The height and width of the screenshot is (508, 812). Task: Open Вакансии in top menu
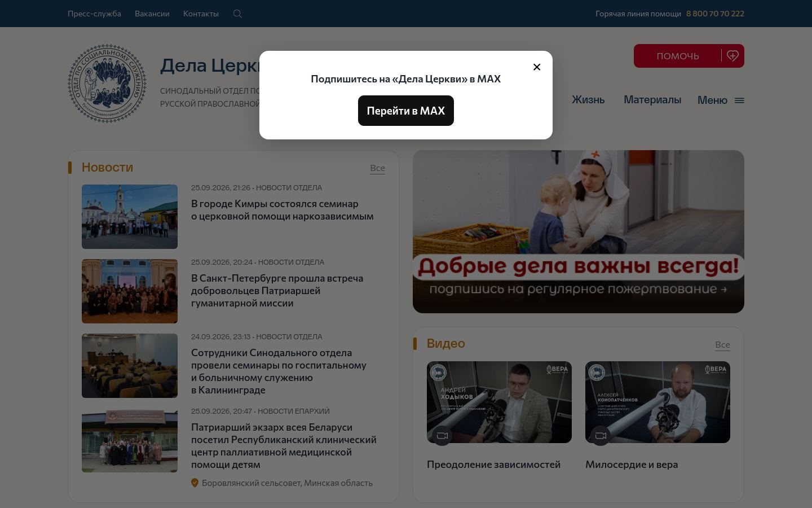pos(152,14)
